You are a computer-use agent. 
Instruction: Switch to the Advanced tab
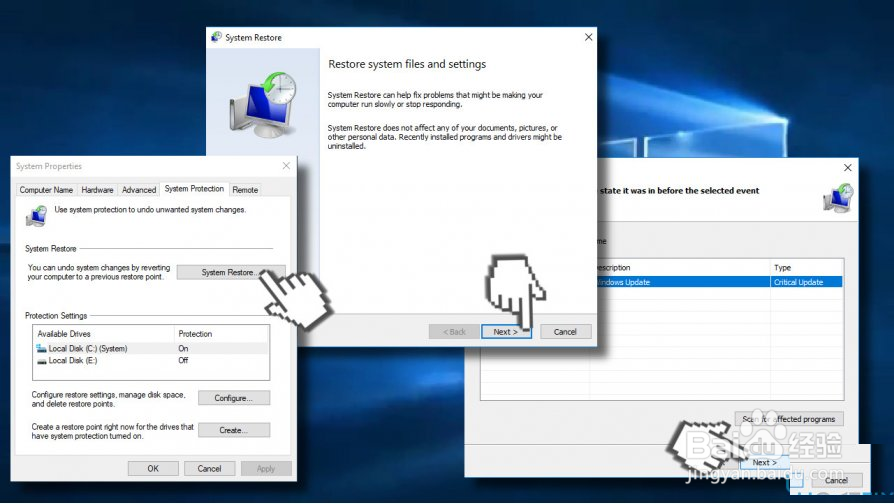139,190
